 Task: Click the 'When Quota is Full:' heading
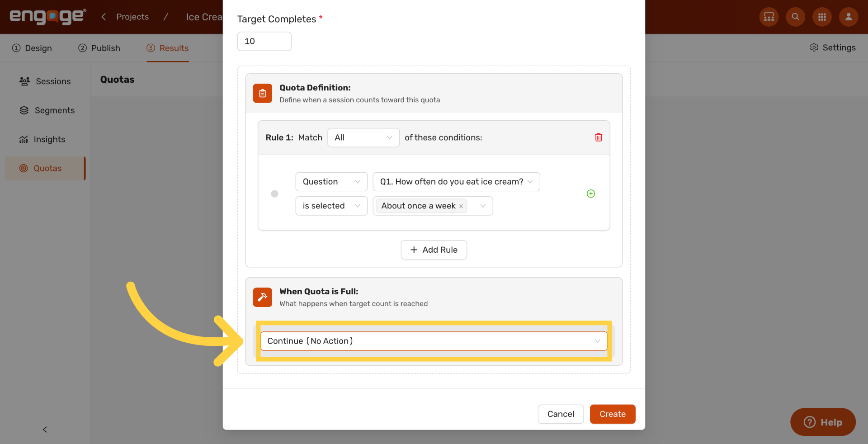pyautogui.click(x=319, y=292)
